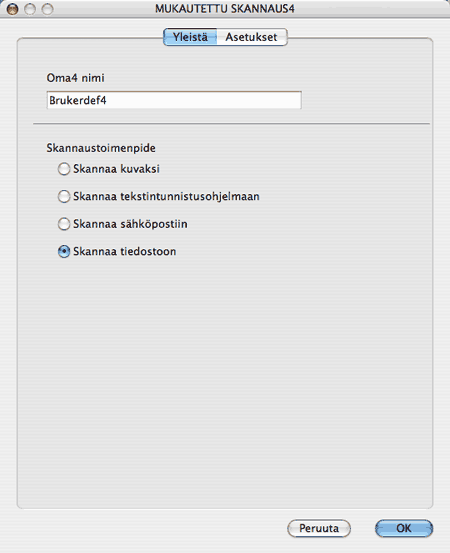450x553 pixels.
Task: Click the text label Skannaa sähköpostiin
Action: pos(130,224)
